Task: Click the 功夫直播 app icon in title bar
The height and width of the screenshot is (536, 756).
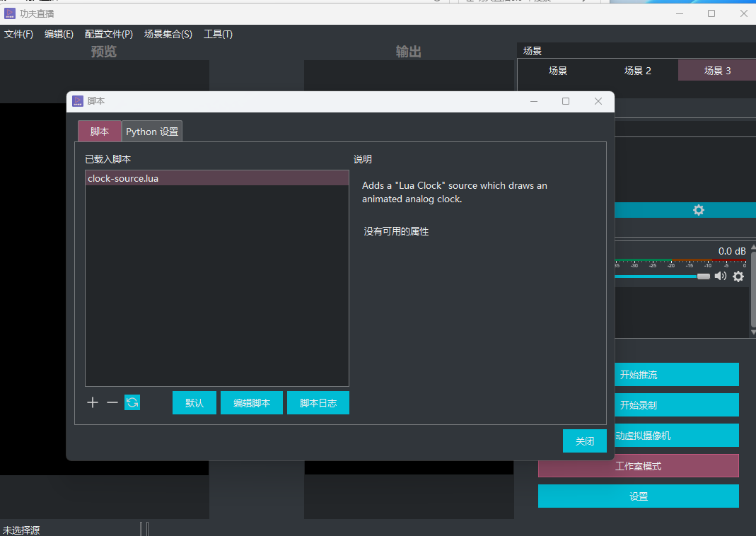Action: pos(10,13)
